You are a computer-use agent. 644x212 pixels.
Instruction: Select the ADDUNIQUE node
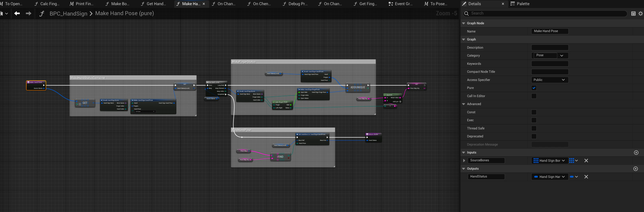click(x=358, y=87)
